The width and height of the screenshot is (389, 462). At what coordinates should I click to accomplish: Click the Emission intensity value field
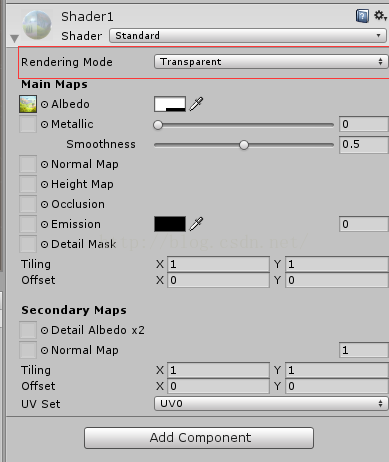tap(364, 224)
